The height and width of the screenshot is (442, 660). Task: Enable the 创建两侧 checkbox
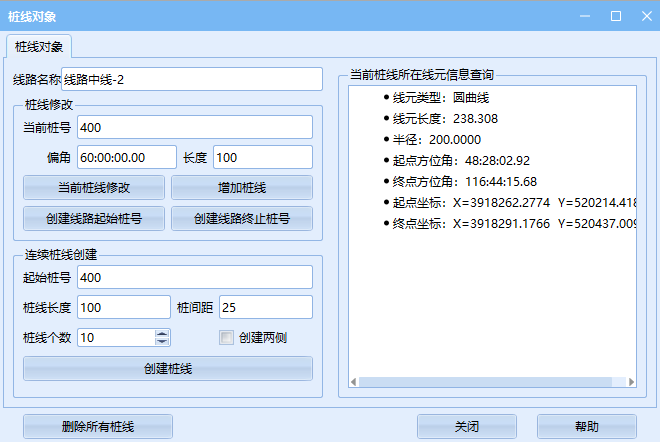226,338
